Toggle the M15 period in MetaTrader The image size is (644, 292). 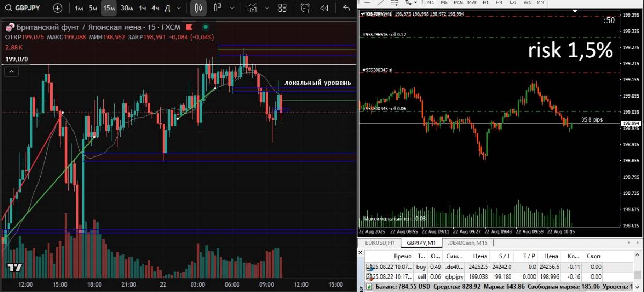click(458, 2)
